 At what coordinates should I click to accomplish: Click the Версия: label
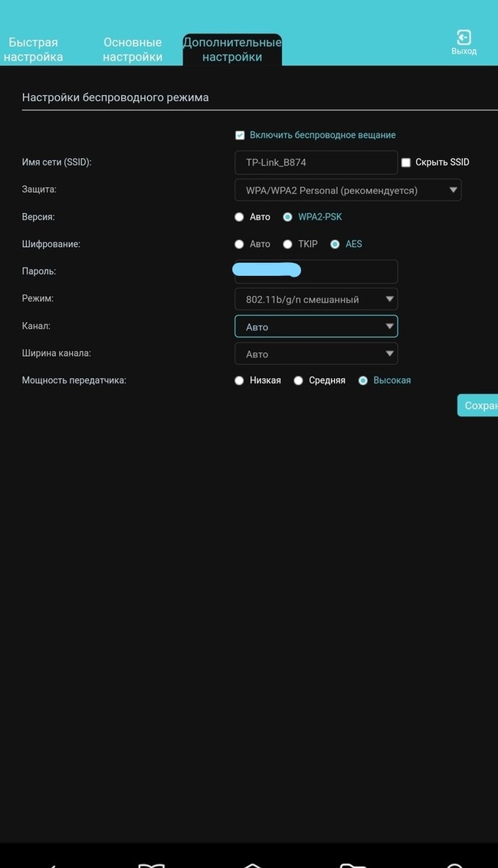coord(38,217)
